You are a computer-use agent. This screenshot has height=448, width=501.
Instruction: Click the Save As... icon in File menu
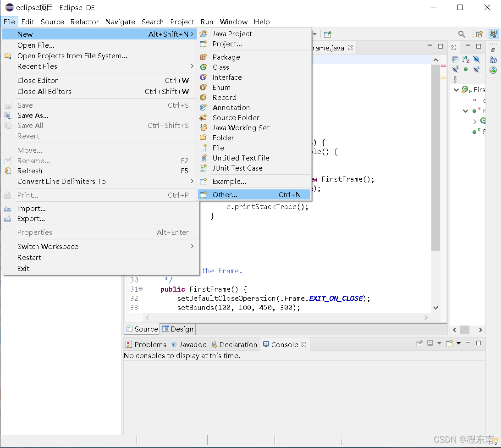coord(8,116)
